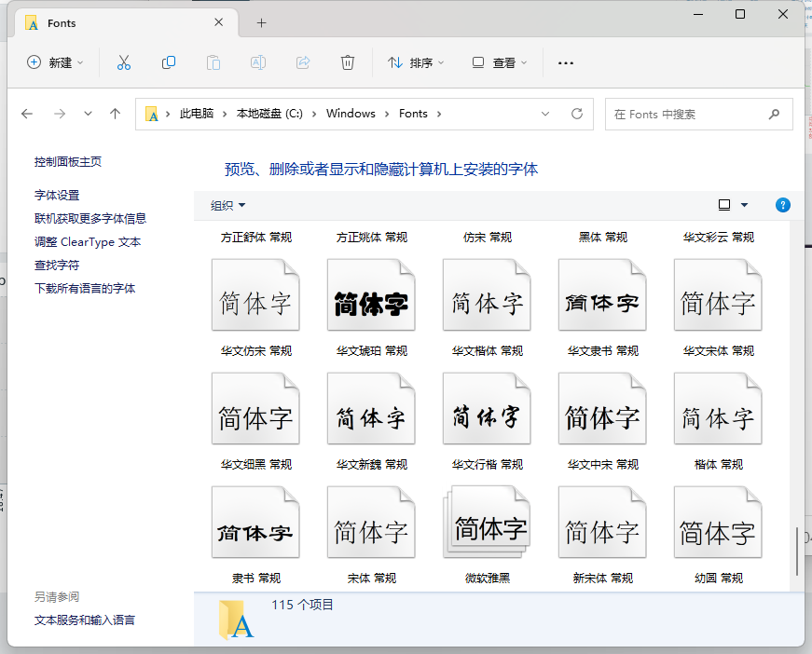Click 本地磁盘 (C:) breadcrumb segment

(x=269, y=114)
